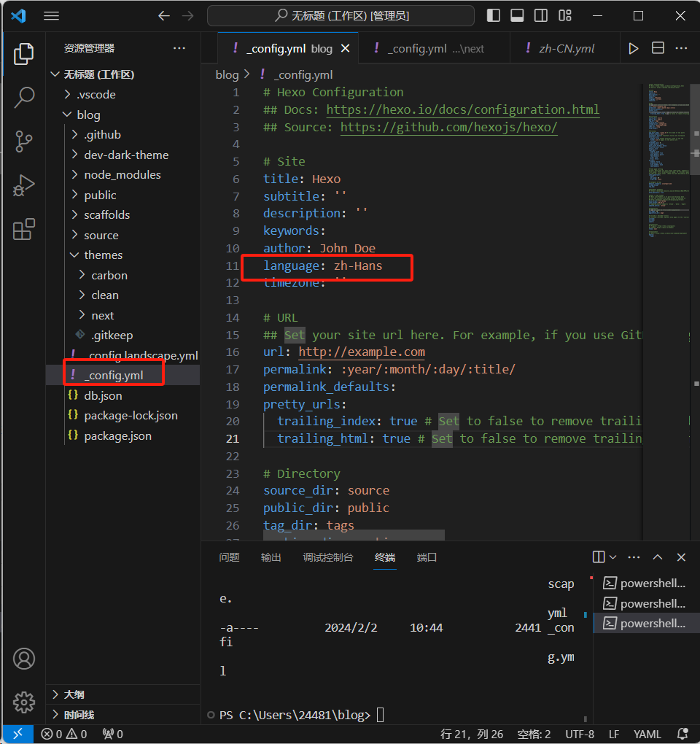
Task: Expand the 大纲 outline section
Action: [x=122, y=694]
